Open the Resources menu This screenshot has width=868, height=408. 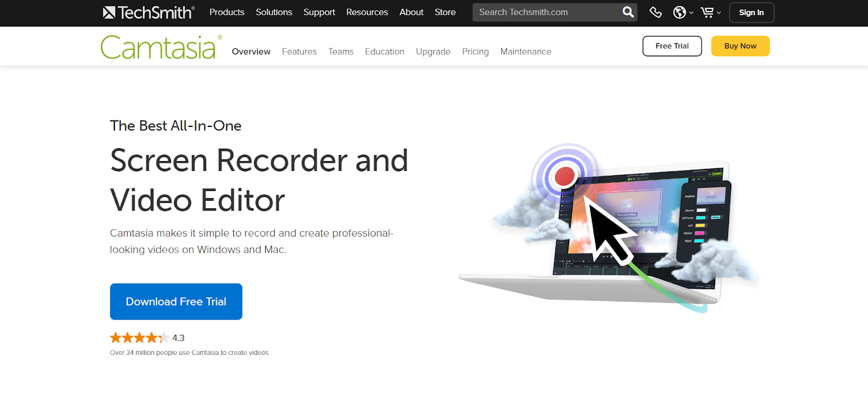pos(367,12)
